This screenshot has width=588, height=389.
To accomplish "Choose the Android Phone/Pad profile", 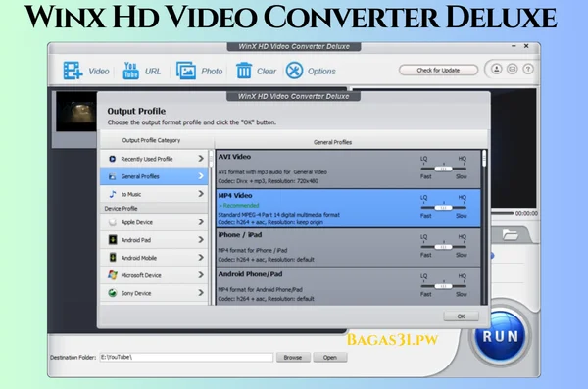I will [348, 286].
